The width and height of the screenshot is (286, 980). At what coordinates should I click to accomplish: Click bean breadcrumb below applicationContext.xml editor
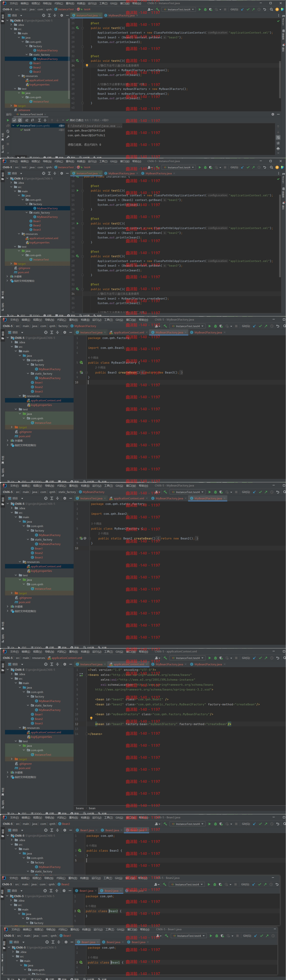pyautogui.click(x=92, y=808)
